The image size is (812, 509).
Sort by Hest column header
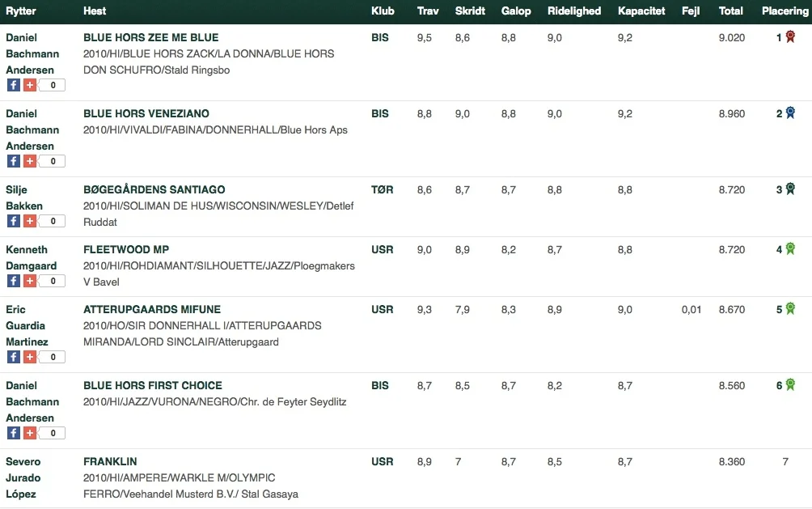95,11
